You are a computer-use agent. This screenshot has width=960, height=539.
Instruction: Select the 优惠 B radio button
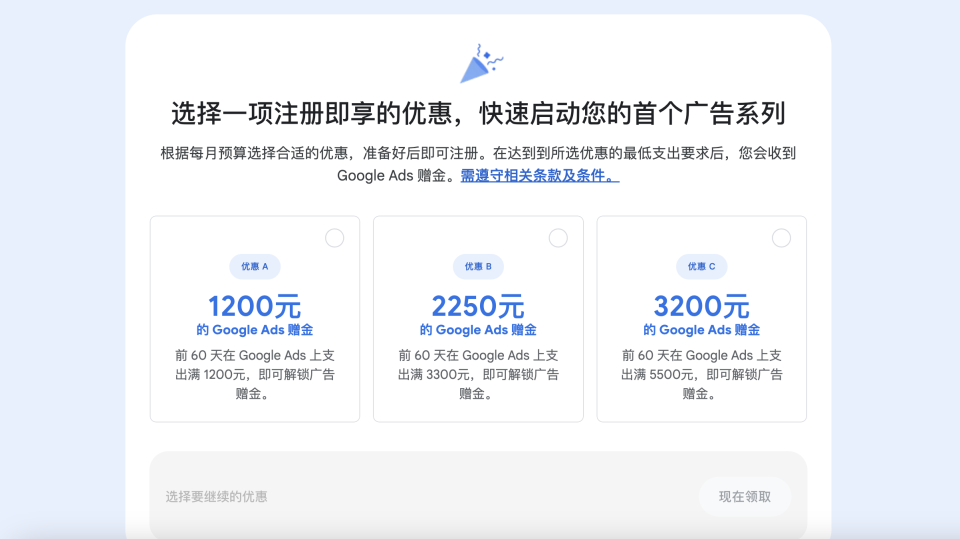[558, 238]
